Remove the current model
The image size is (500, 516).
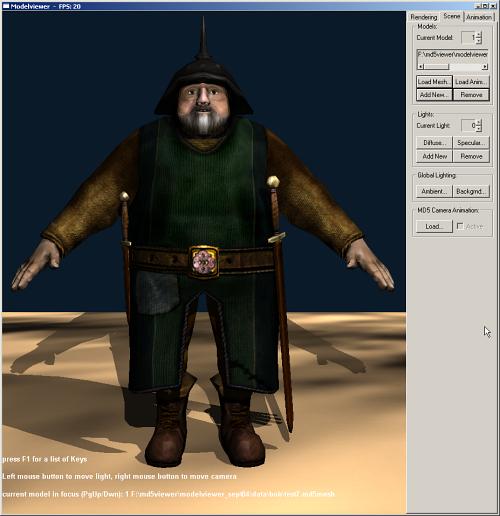[x=471, y=95]
